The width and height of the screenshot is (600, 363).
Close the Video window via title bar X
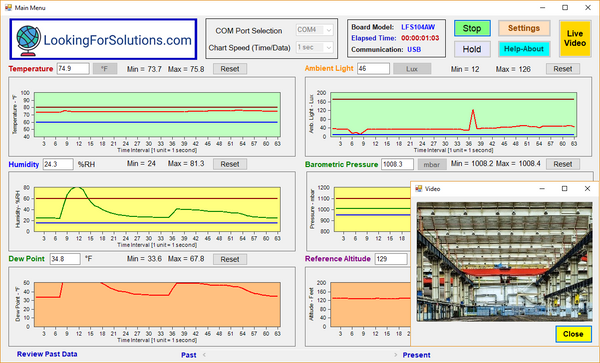(587, 189)
